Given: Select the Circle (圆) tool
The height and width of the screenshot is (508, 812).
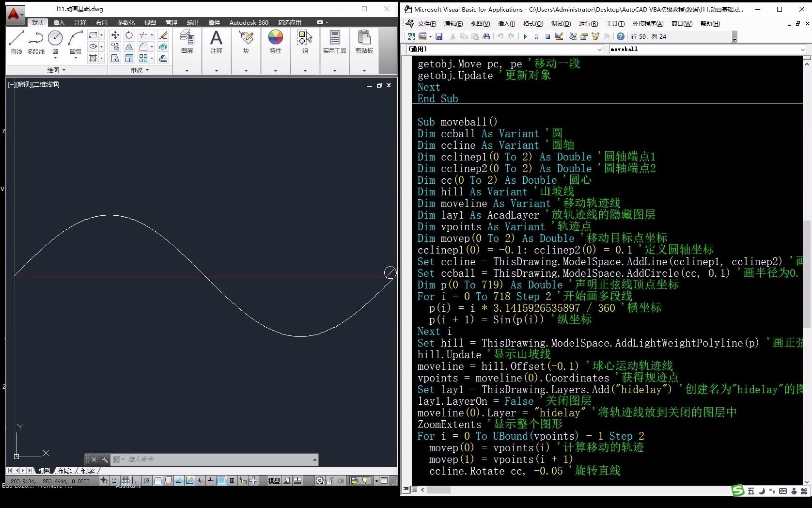Looking at the screenshot, I should coord(55,37).
